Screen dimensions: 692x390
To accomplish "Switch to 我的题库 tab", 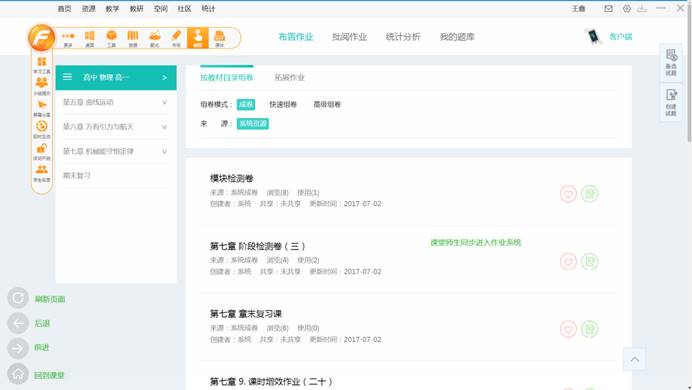I will (x=457, y=37).
